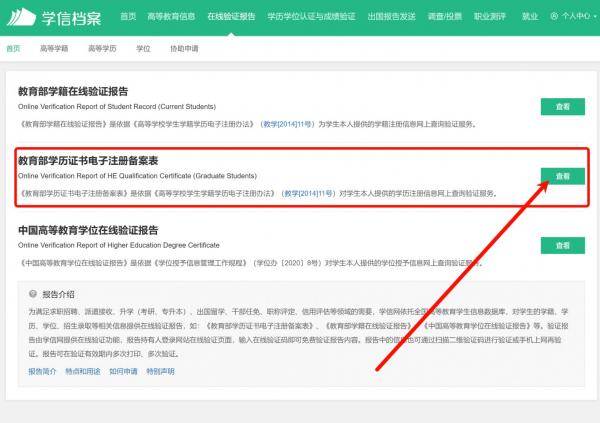Click 查看 for 中国高等教育学位在线验证报告
The width and height of the screenshot is (600, 423).
pyautogui.click(x=562, y=245)
